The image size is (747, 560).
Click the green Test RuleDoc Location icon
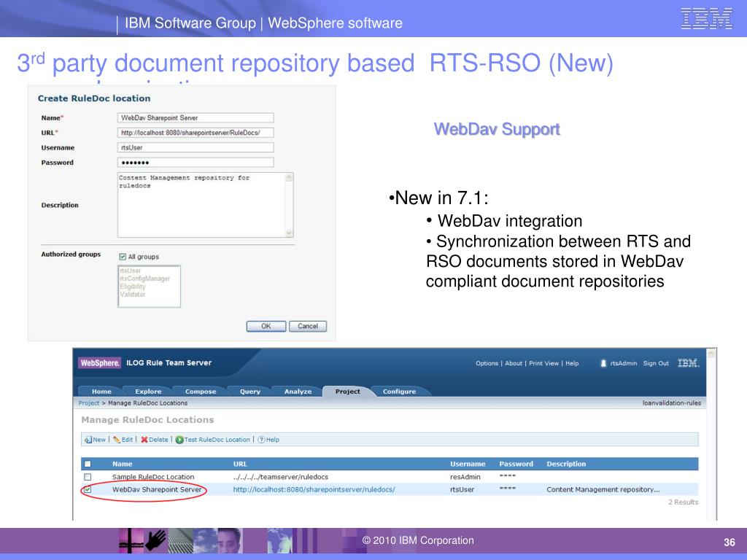(x=179, y=440)
